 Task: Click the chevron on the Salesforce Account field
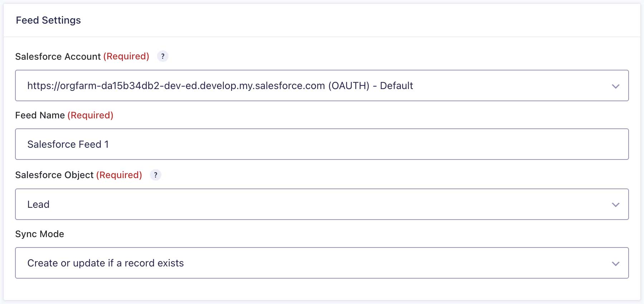click(x=615, y=85)
